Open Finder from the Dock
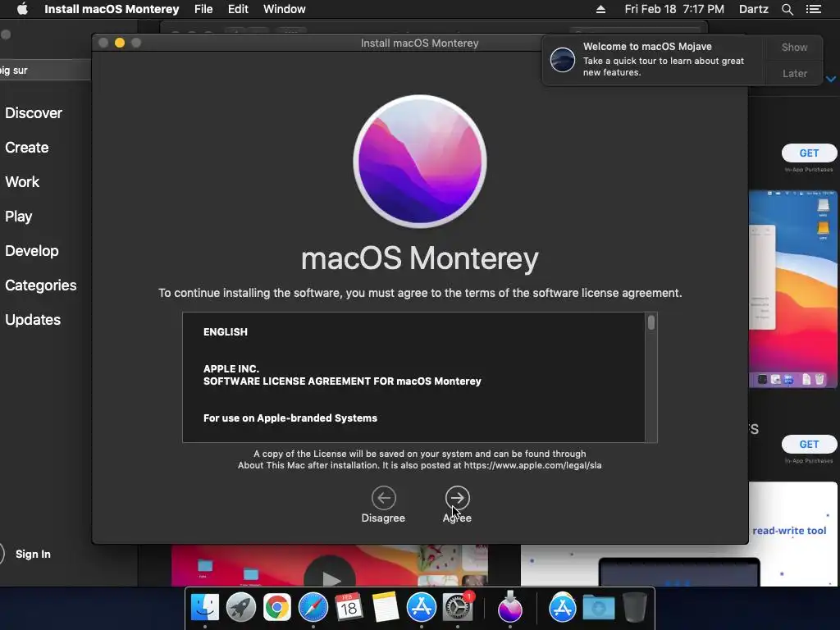 pos(204,608)
